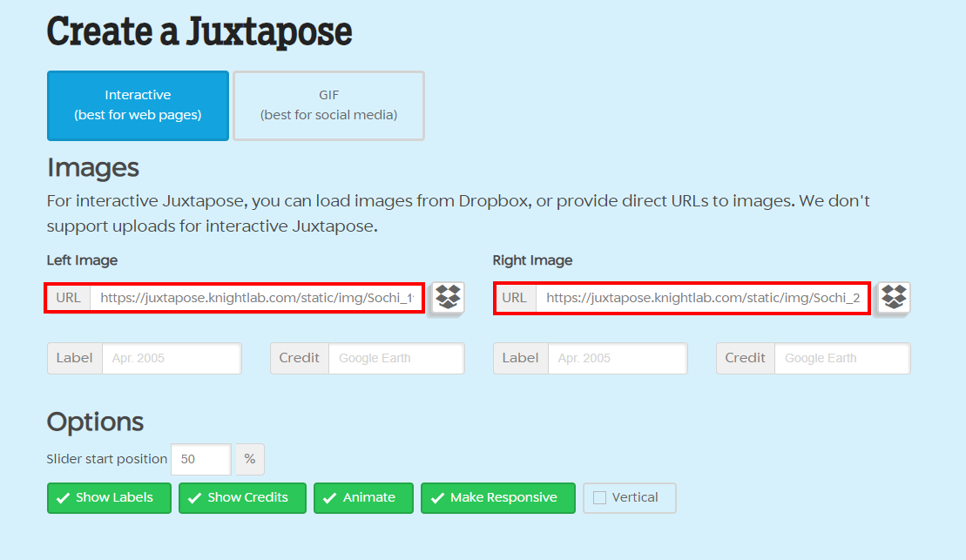This screenshot has width=966, height=560.
Task: Select the Interactive tab
Action: [138, 105]
